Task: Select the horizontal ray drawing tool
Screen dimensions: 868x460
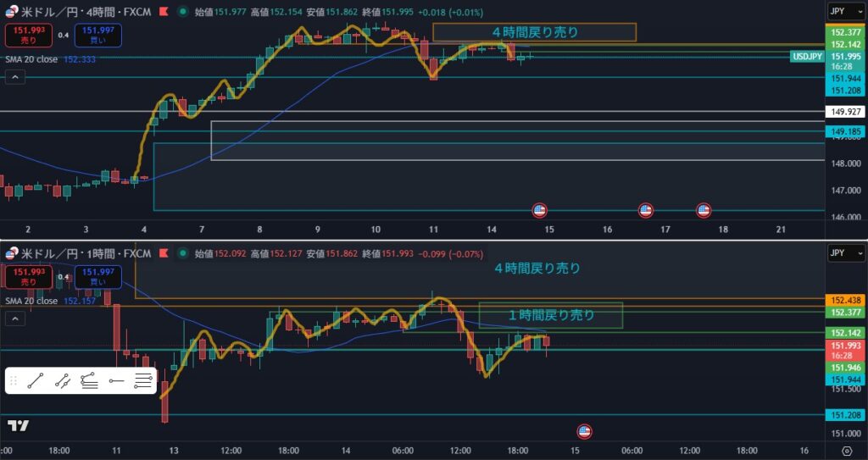Action: click(x=116, y=381)
